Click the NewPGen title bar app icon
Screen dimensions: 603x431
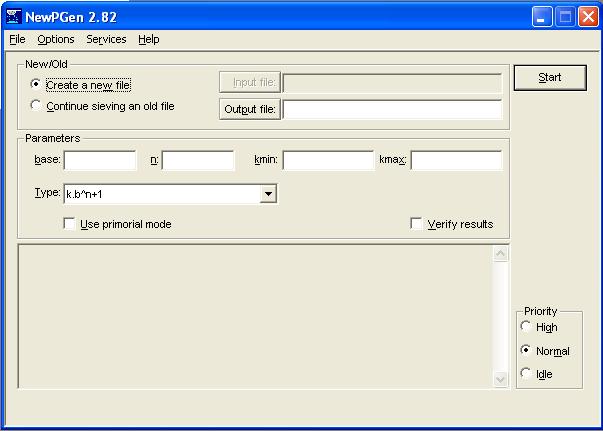point(14,15)
